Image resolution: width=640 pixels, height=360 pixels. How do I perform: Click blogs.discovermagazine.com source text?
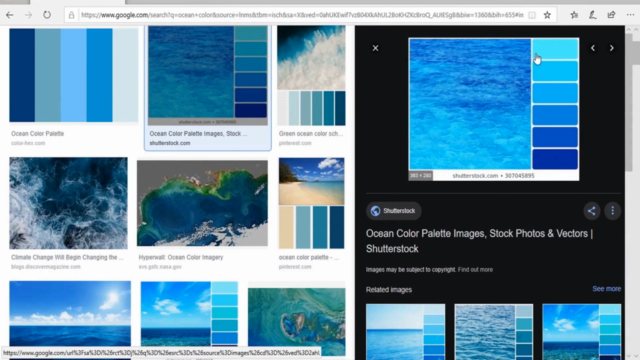[x=46, y=267]
